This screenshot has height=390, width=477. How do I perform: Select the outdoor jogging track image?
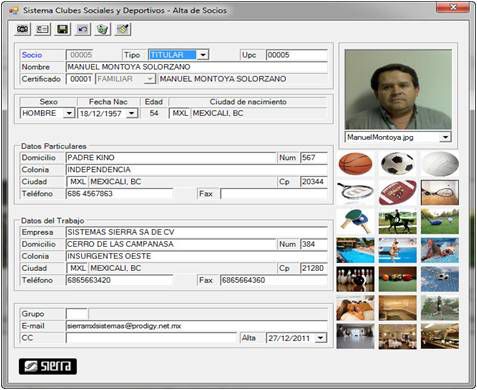pyautogui.click(x=440, y=308)
